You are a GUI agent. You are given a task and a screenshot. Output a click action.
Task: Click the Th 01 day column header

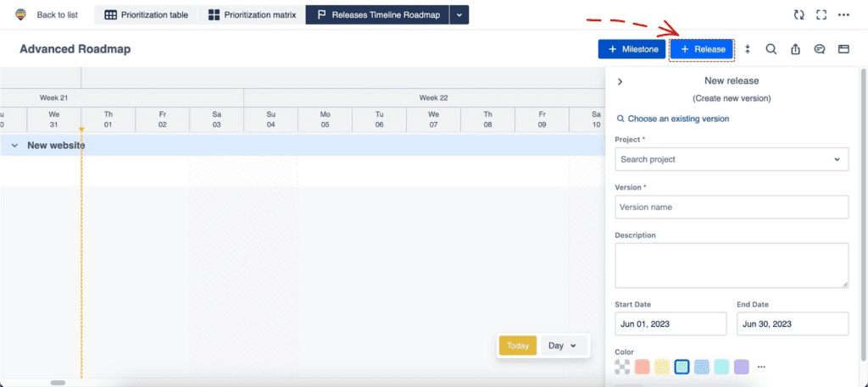(108, 119)
